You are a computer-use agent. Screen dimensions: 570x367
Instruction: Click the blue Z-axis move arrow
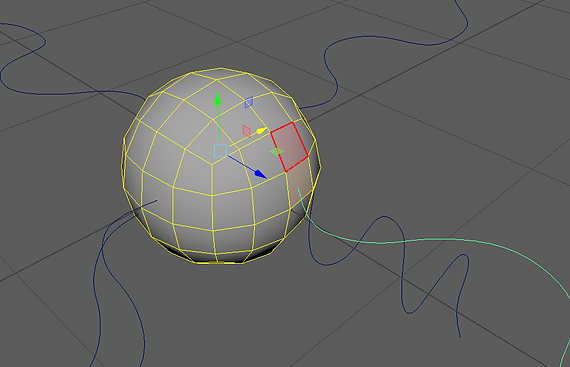tap(261, 174)
